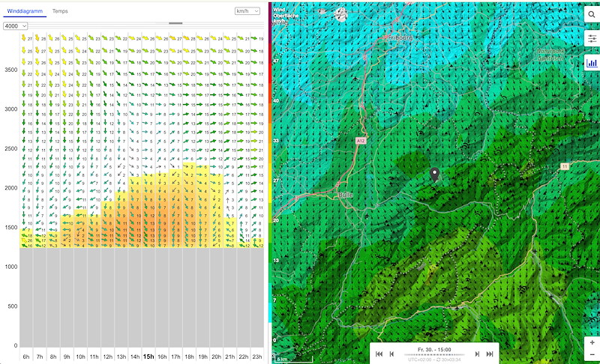Select the 17h column label
The width and height of the screenshot is (600, 364).
coord(175,357)
